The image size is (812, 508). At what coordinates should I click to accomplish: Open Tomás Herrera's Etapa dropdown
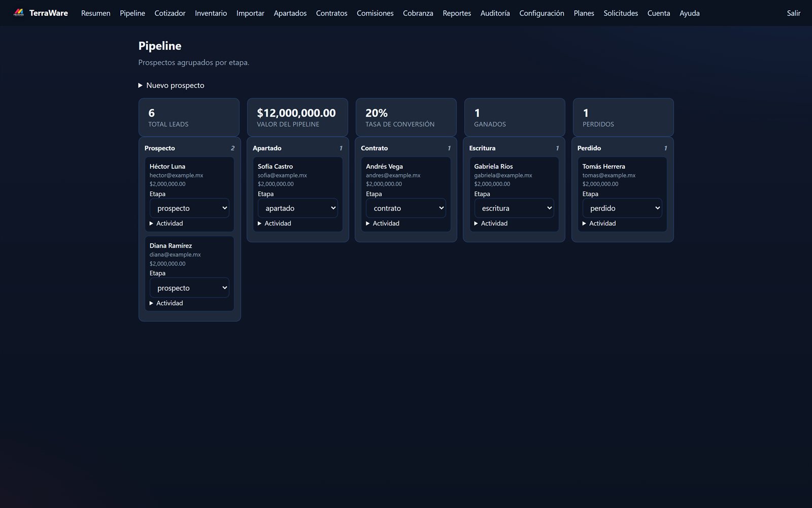click(x=622, y=208)
